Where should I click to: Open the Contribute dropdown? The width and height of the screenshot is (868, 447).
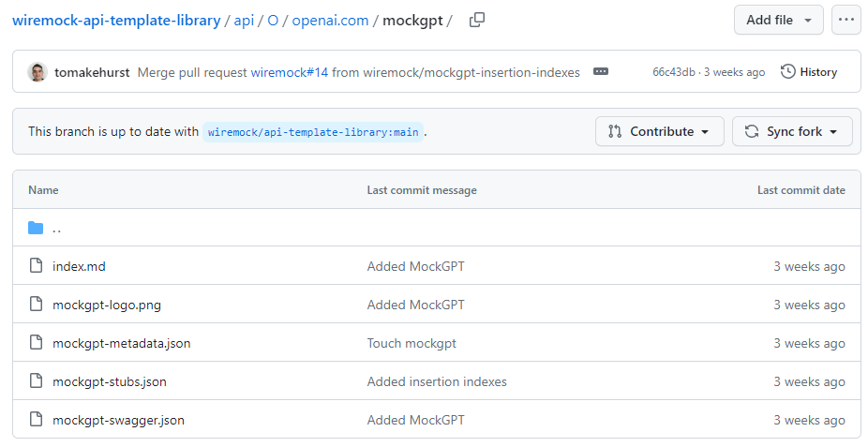[659, 131]
